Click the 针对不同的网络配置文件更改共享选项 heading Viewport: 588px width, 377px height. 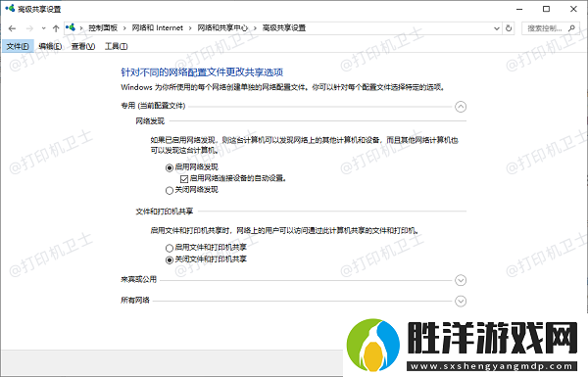tap(202, 71)
